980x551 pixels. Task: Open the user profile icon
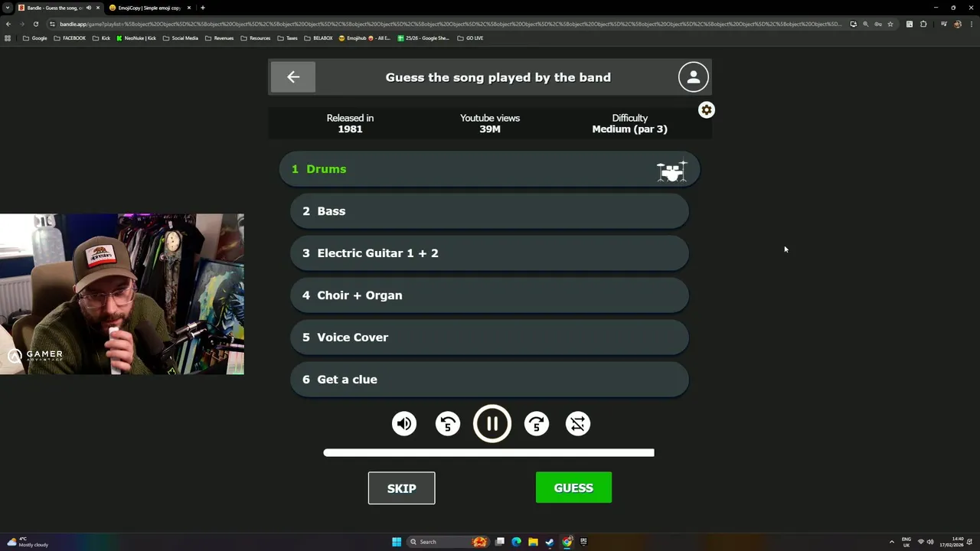coord(693,77)
